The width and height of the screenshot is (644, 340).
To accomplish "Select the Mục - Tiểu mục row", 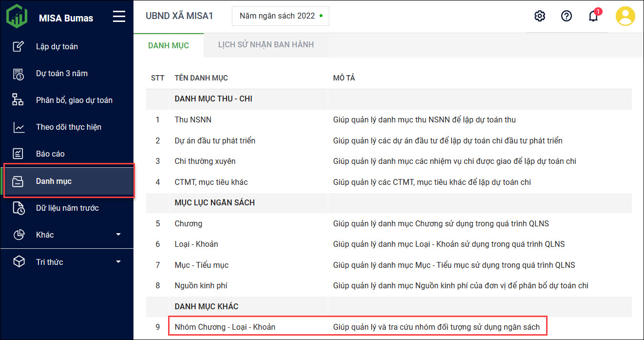I will 201,265.
